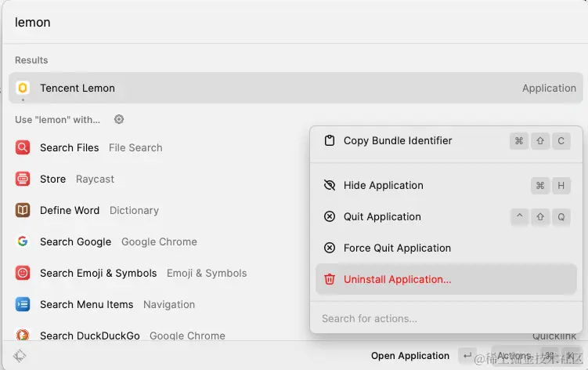Click the red trash icon for Uninstall
Image resolution: width=588 pixels, height=370 pixels.
click(330, 279)
